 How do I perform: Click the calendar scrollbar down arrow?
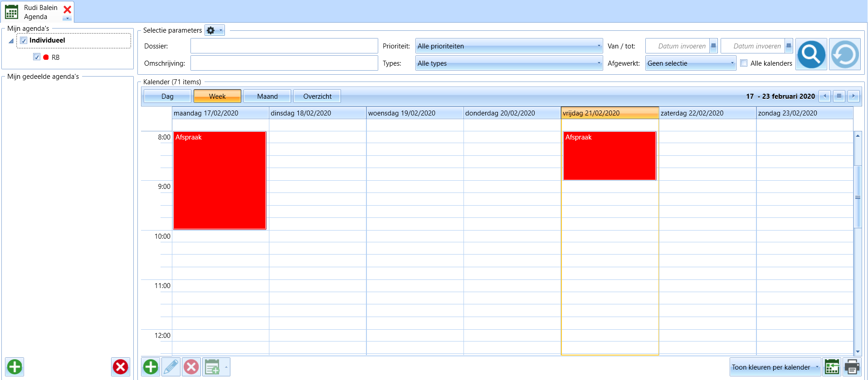858,351
